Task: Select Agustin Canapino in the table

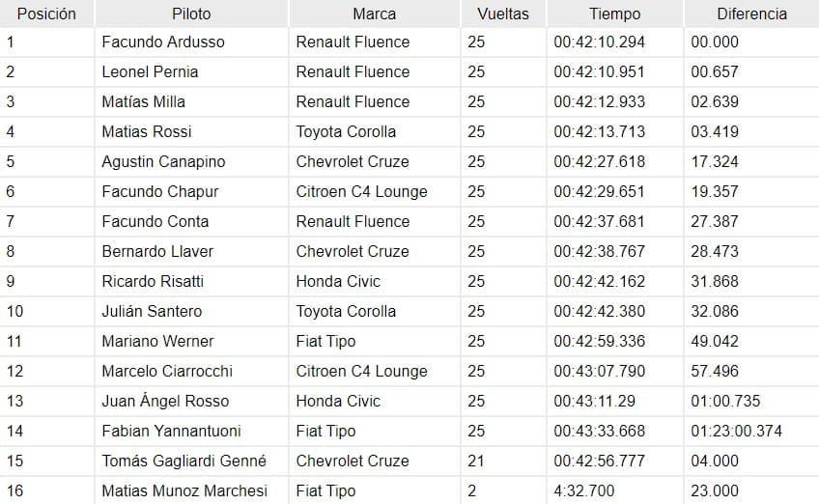Action: [x=191, y=161]
